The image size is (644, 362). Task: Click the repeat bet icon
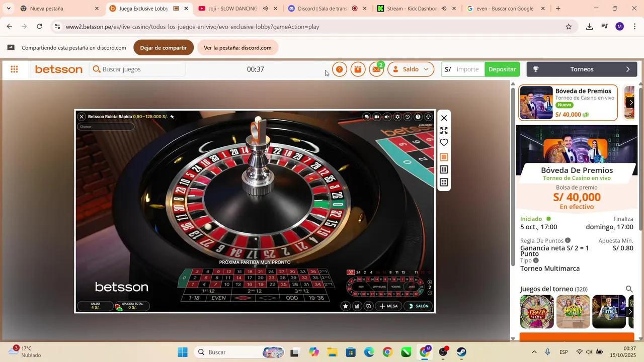tap(369, 306)
